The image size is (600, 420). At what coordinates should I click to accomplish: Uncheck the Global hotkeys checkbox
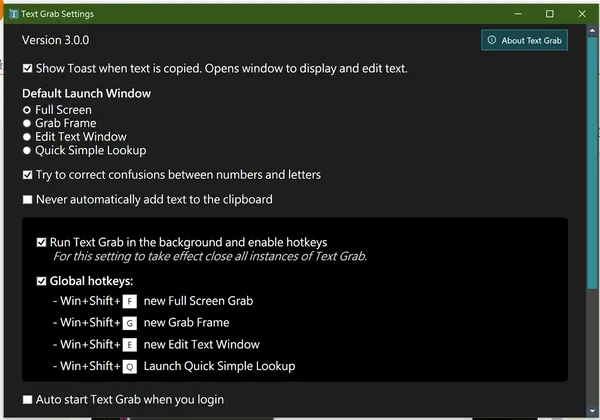(x=41, y=282)
